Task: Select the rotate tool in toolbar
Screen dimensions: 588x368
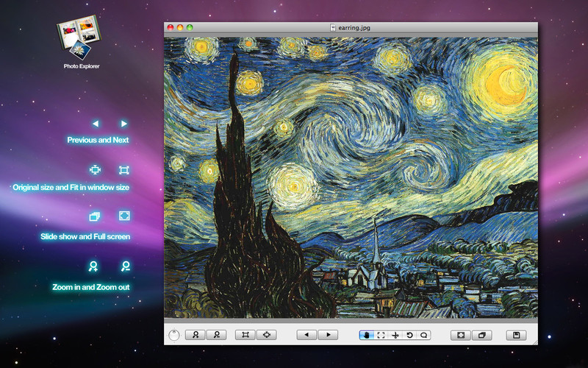Action: pos(409,335)
